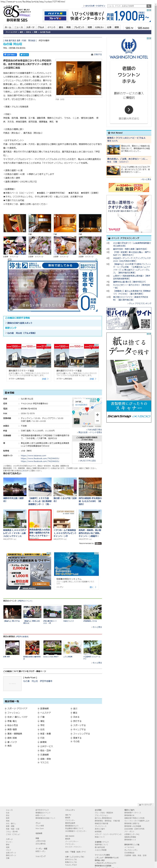Zoom out on the map with minus
The height and width of the screenshot is (868, 157).
pos(97,421)
